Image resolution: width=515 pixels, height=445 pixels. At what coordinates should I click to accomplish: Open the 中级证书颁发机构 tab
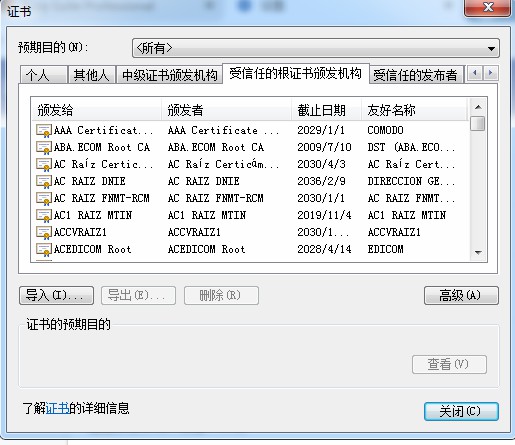point(169,75)
